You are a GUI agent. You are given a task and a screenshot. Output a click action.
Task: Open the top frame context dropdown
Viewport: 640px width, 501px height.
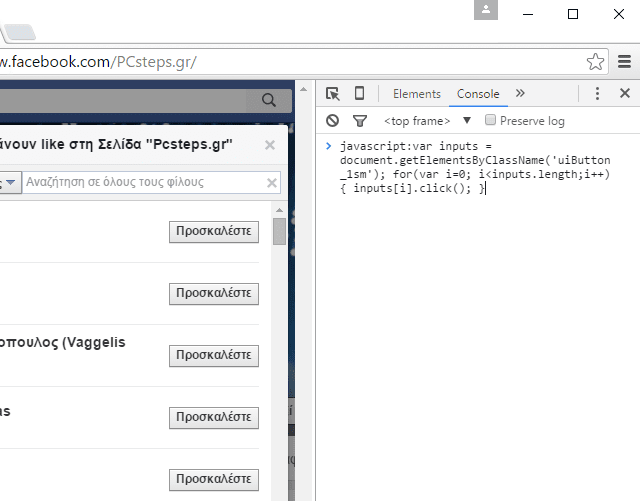[x=427, y=121]
